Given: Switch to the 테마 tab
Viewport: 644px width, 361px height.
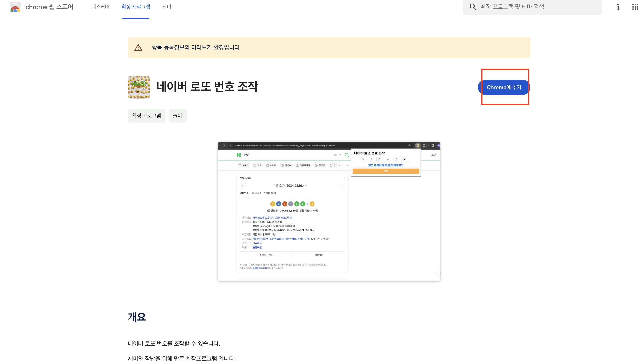Looking at the screenshot, I should (x=167, y=7).
